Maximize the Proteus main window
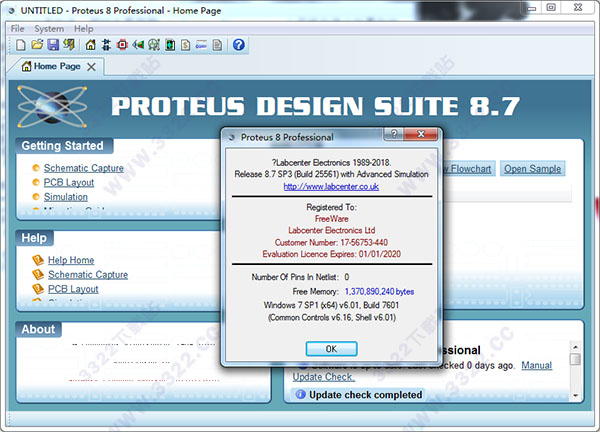This screenshot has height=432, width=600. pyautogui.click(x=551, y=7)
